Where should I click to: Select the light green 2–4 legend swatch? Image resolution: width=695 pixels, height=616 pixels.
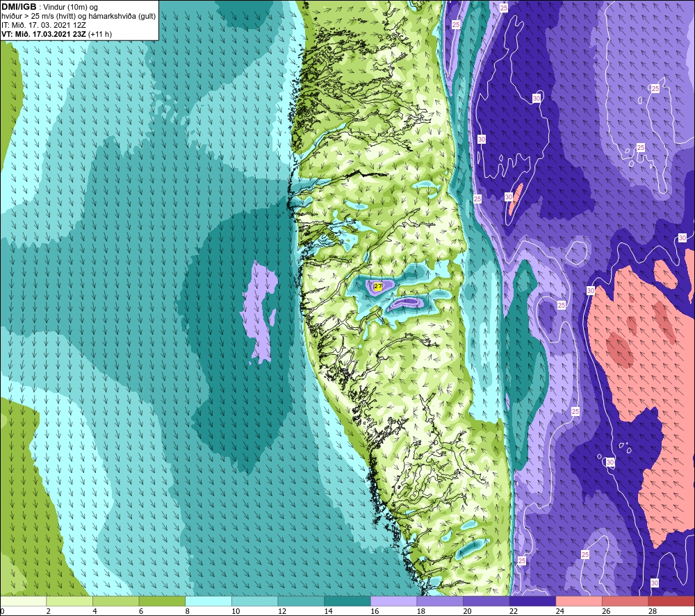(x=69, y=601)
